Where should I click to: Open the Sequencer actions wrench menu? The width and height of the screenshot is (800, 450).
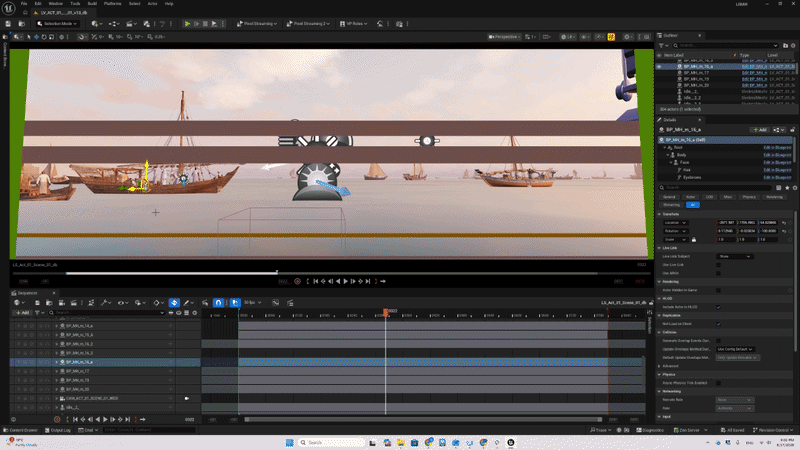[x=105, y=303]
